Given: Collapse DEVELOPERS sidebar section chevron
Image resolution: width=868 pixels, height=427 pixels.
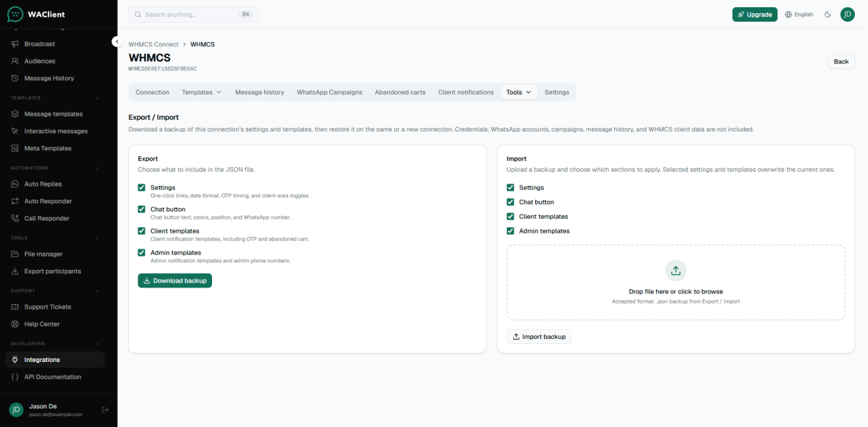Looking at the screenshot, I should [97, 343].
